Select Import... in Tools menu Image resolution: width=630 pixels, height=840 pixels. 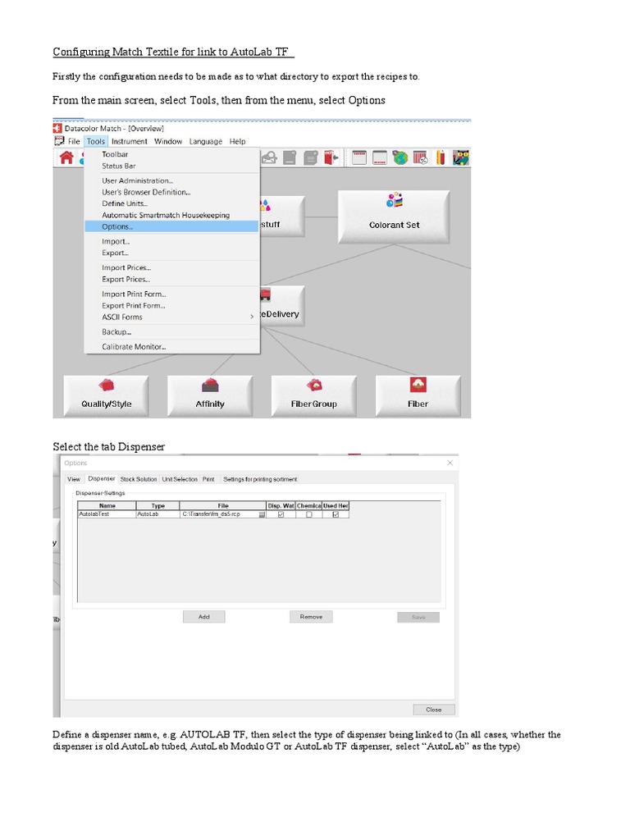point(171,242)
